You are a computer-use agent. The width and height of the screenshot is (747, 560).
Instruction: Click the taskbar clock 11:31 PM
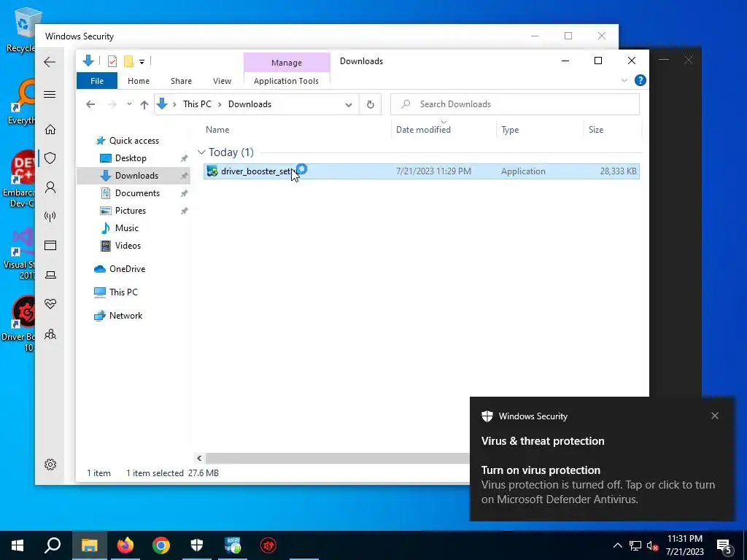(x=684, y=539)
